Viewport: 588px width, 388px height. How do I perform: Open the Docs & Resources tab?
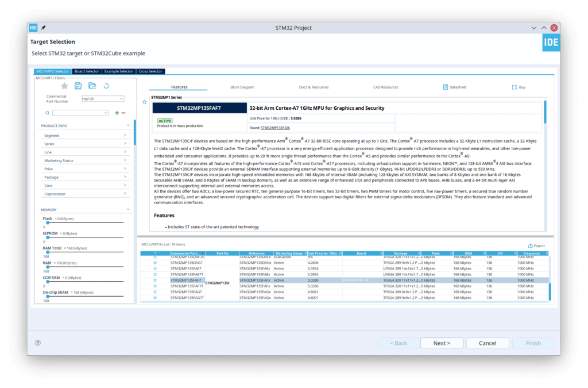point(314,87)
